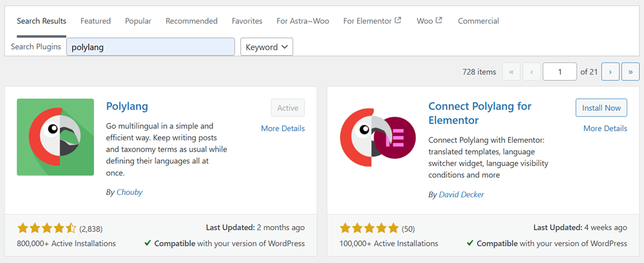
Task: Click the Polylang parrot plugin icon
Action: 55,137
